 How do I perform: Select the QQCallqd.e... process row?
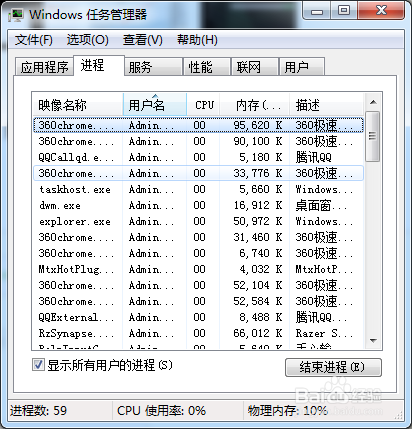point(198,157)
